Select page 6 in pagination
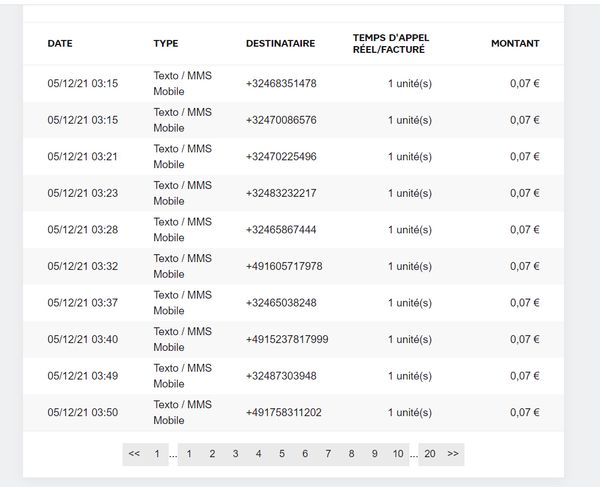This screenshot has width=600, height=487. (305, 454)
